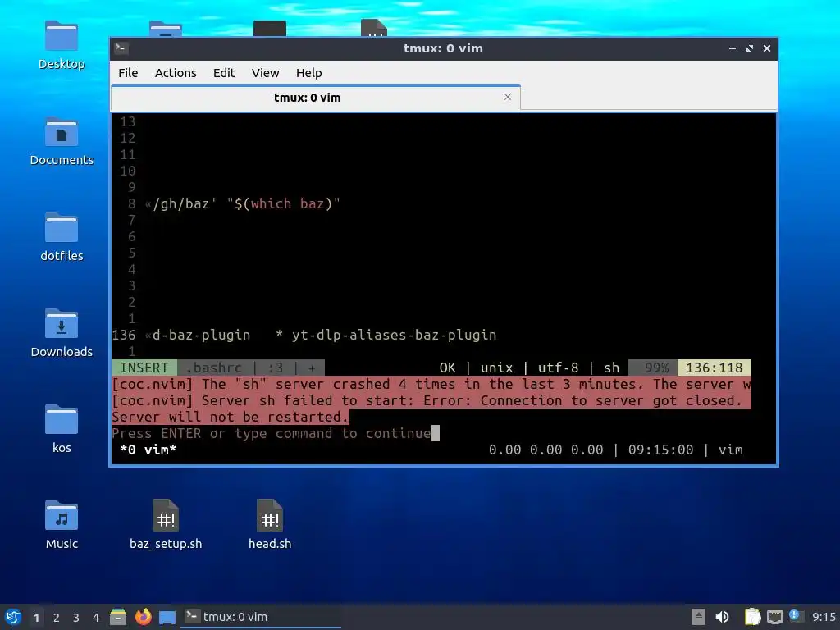Click yt-dlp-aliases-baz-plugin text on line 136
Viewport: 840px width, 630px height.
click(395, 335)
